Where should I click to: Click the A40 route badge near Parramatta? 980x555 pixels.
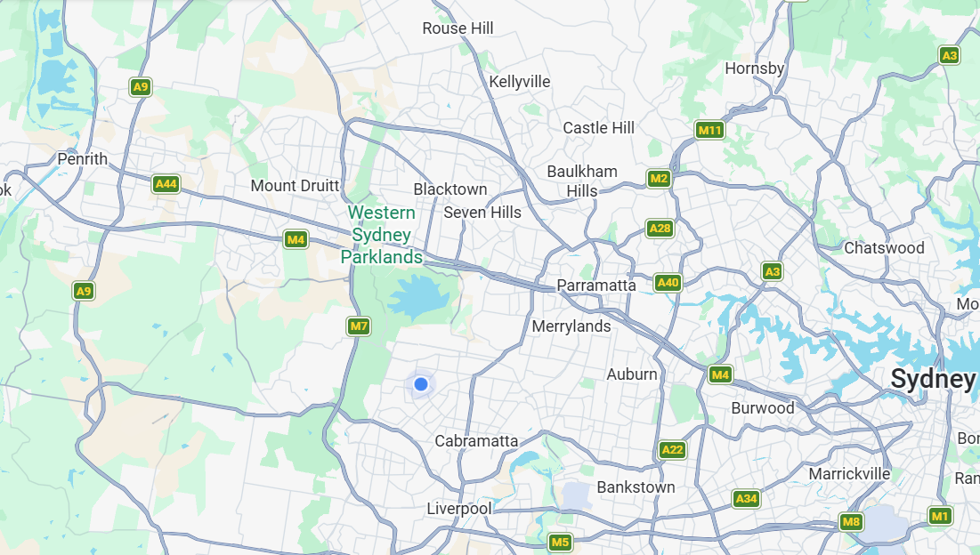pos(668,283)
